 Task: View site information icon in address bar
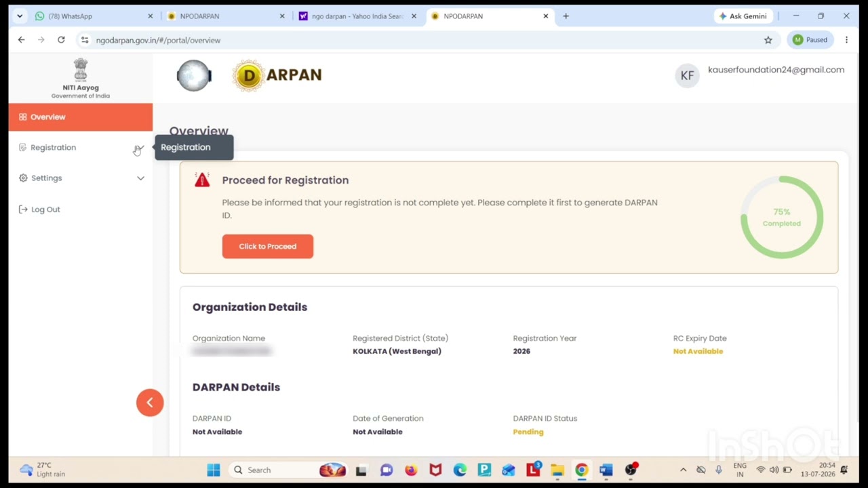tap(85, 40)
